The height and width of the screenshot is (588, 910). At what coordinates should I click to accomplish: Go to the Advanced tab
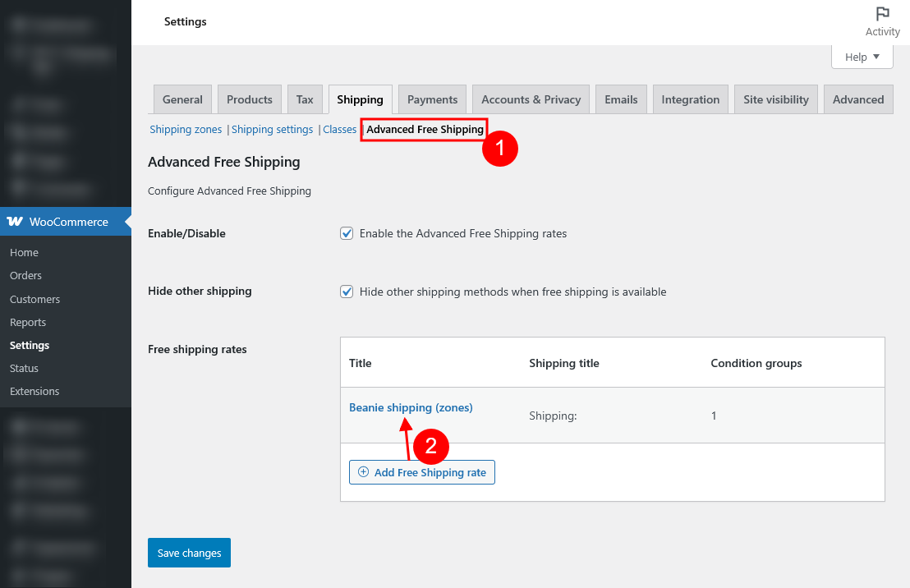pyautogui.click(x=858, y=99)
